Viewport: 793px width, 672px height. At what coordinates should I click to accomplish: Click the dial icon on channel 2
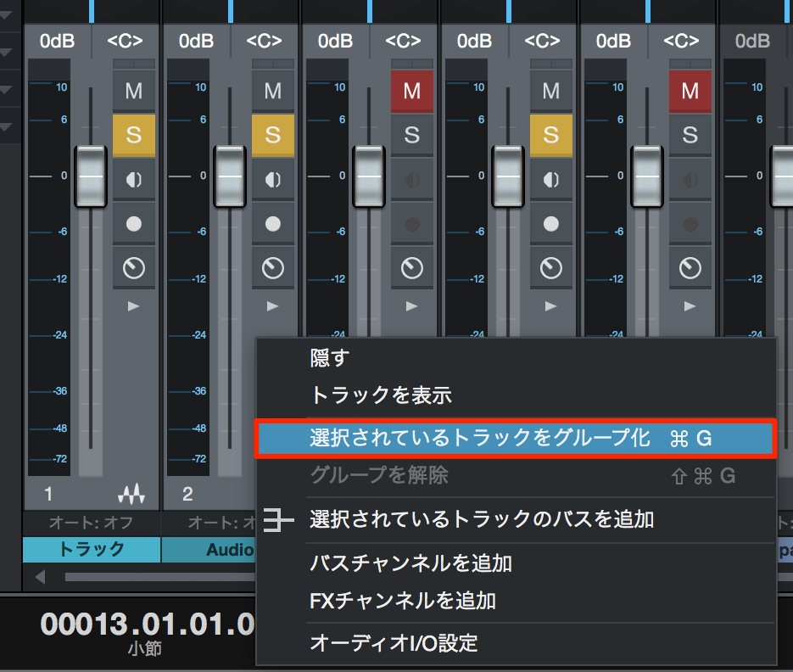tap(272, 267)
